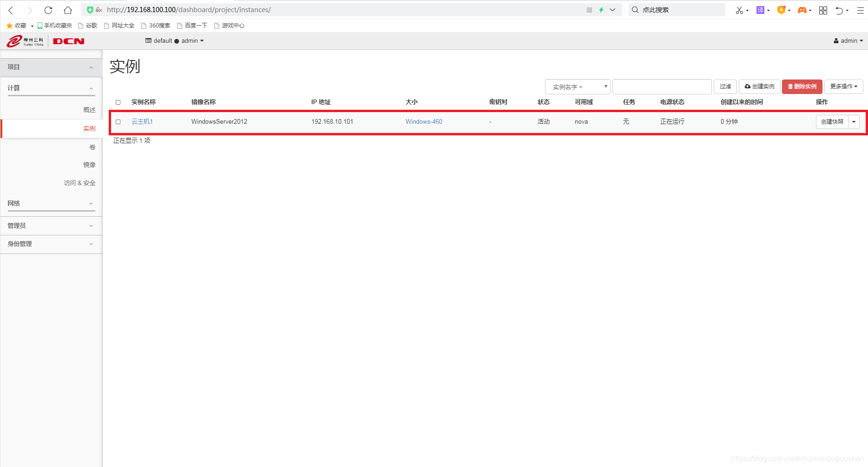
Task: Click the browser search box
Action: point(677,10)
